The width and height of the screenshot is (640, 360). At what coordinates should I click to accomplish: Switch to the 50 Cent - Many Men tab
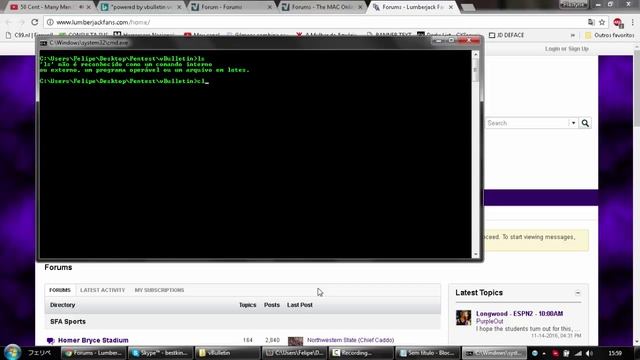(x=47, y=7)
